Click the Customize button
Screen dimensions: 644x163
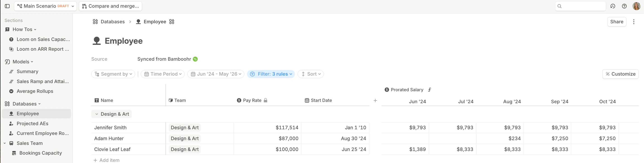pos(620,74)
